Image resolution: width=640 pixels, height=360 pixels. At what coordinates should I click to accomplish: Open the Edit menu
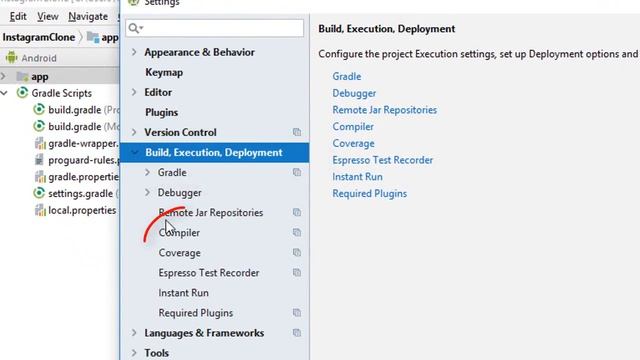click(x=18, y=17)
